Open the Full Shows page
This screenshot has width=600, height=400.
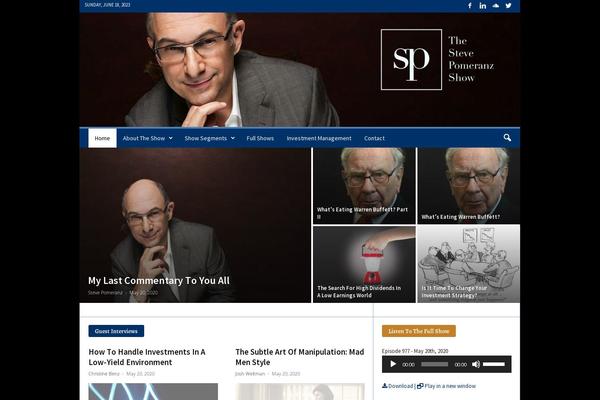click(x=260, y=138)
